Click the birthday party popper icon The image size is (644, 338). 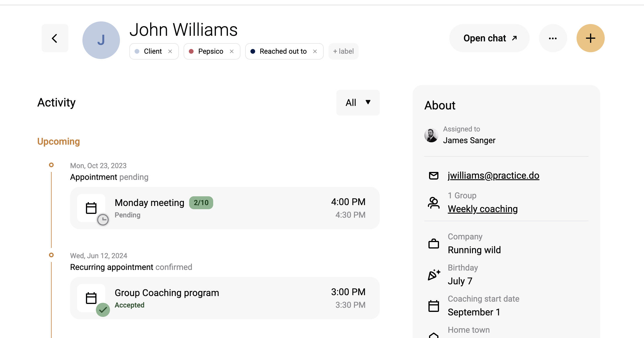434,275
